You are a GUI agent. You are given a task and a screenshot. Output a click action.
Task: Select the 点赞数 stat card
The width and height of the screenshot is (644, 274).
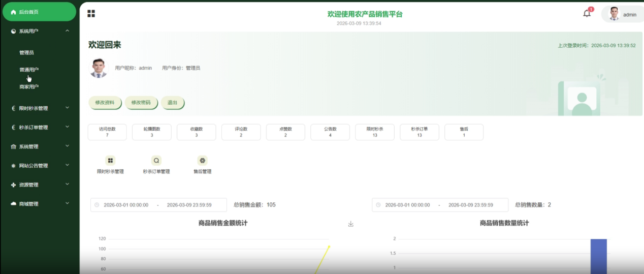coord(286,132)
